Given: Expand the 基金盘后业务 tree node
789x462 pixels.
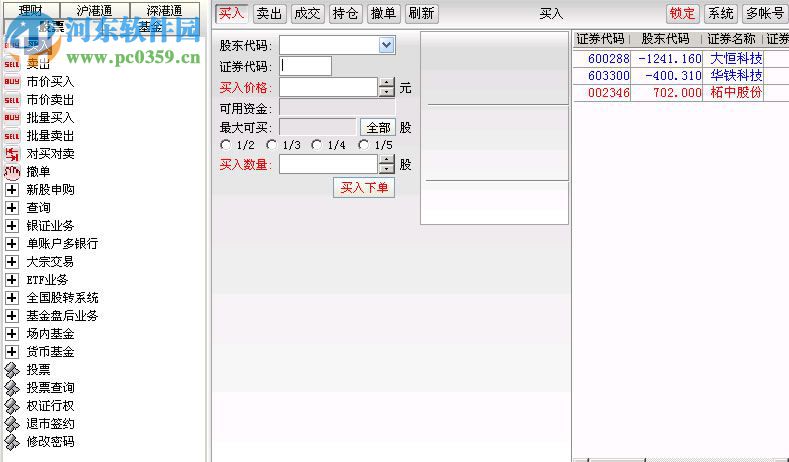Looking at the screenshot, I should coord(12,316).
